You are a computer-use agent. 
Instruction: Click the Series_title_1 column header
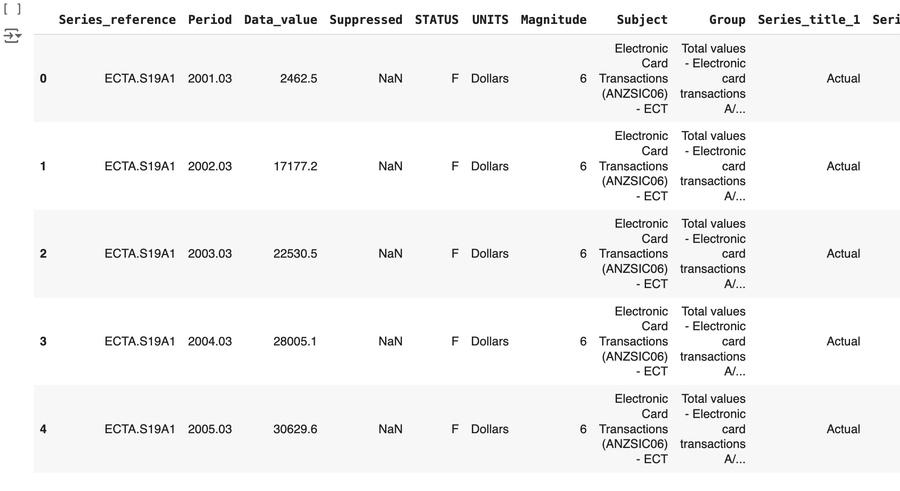tap(808, 20)
